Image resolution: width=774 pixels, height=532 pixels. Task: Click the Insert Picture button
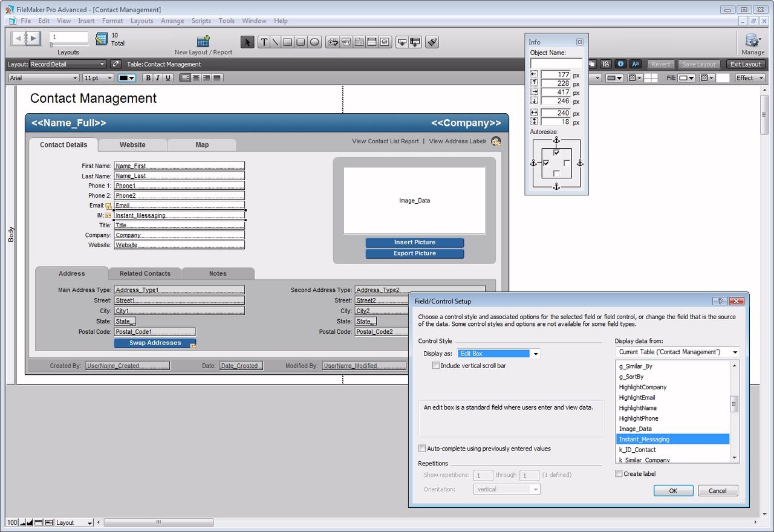pyautogui.click(x=415, y=242)
